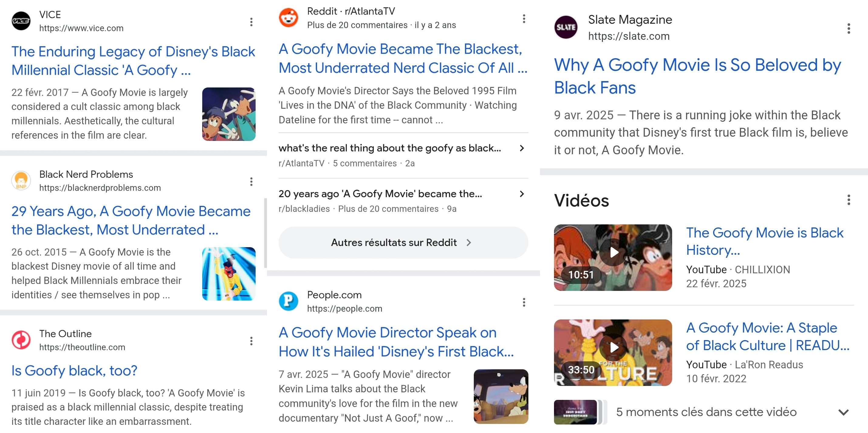
Task: Click the Reddit site logo icon
Action: point(289,18)
